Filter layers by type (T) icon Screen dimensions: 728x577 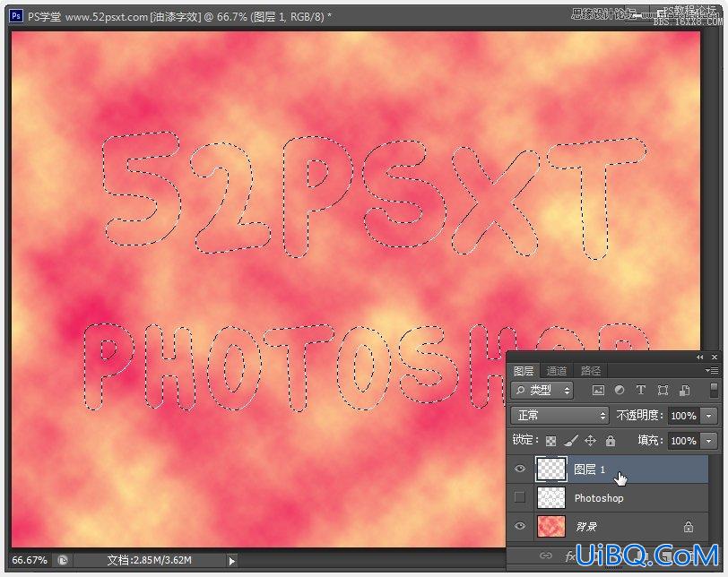coord(641,390)
